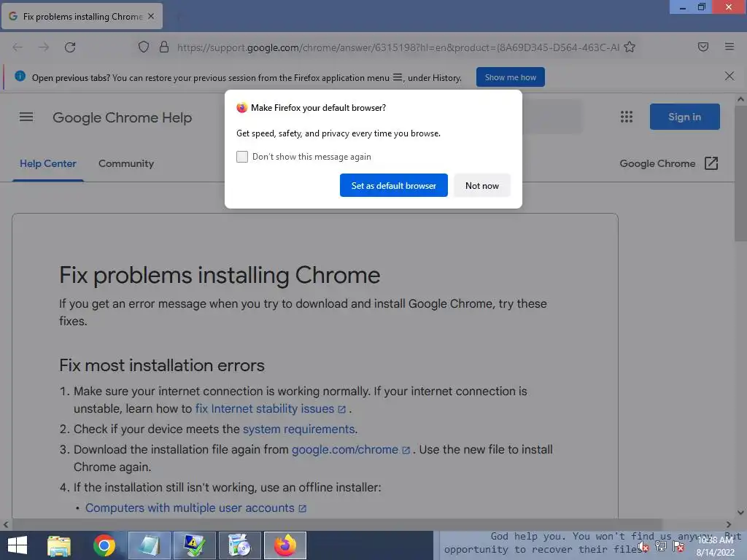
Task: Check Don't show this message again
Action: [x=242, y=157]
